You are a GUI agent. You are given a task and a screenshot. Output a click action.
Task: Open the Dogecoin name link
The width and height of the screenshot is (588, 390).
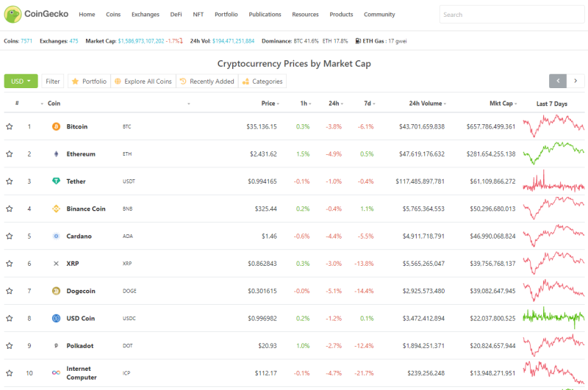click(x=81, y=291)
